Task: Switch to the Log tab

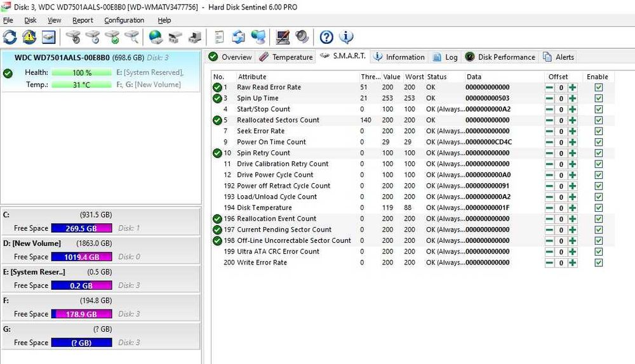Action: click(445, 57)
